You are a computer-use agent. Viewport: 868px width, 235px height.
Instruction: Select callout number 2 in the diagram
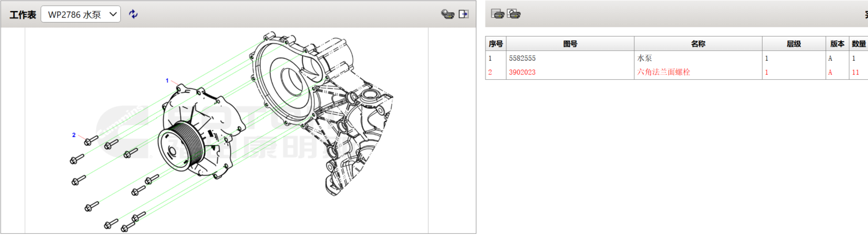pos(73,135)
